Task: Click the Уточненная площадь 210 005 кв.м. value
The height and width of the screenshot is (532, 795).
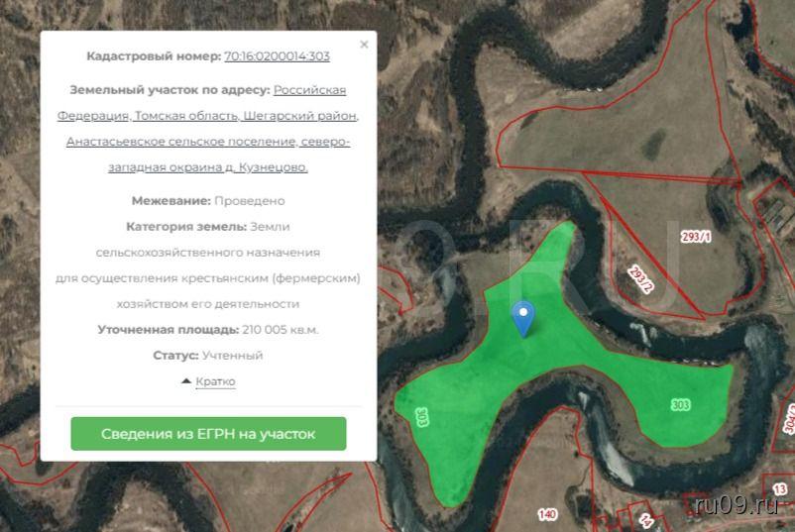Action: tap(280, 330)
